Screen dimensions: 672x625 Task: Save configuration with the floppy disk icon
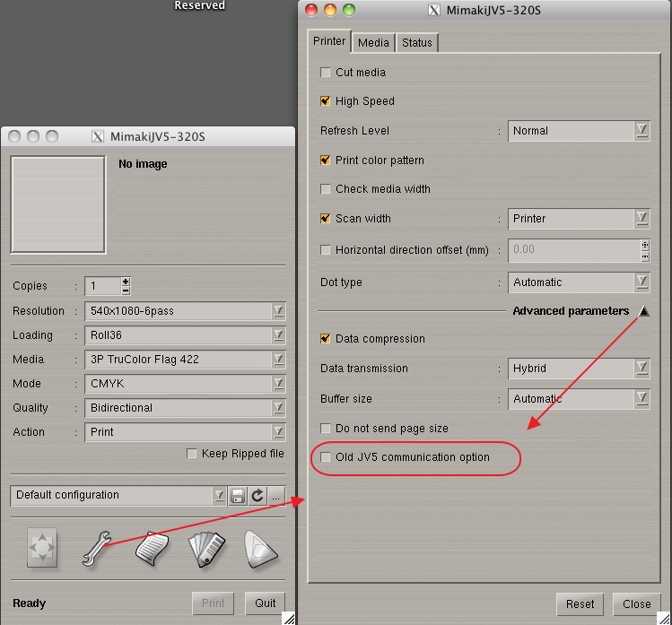[x=239, y=496]
